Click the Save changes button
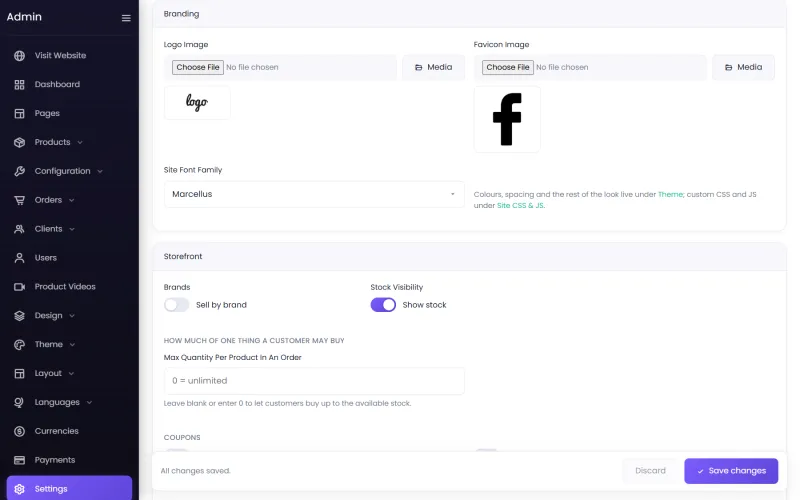800x500 pixels. pyautogui.click(x=731, y=471)
